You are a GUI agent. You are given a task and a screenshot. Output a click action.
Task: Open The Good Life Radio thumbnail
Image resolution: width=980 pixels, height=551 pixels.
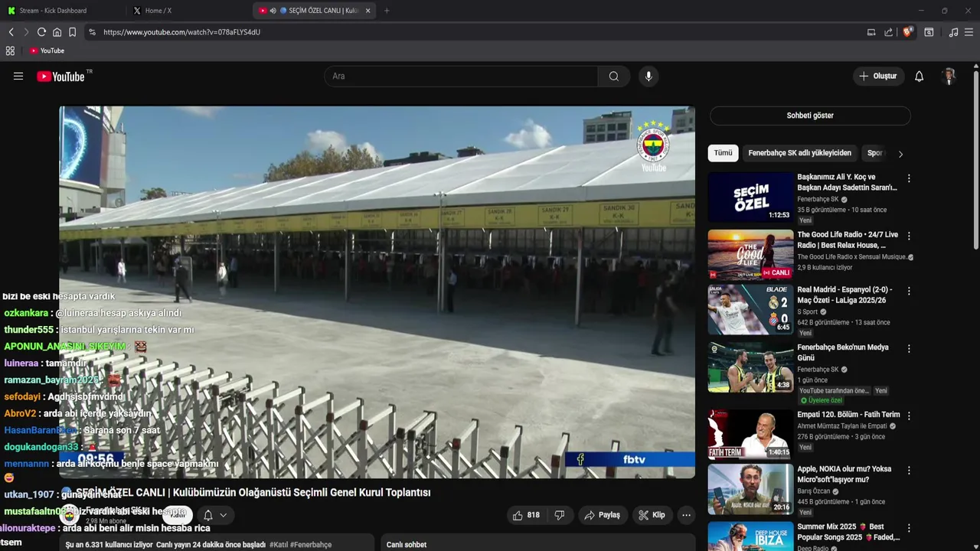[750, 255]
